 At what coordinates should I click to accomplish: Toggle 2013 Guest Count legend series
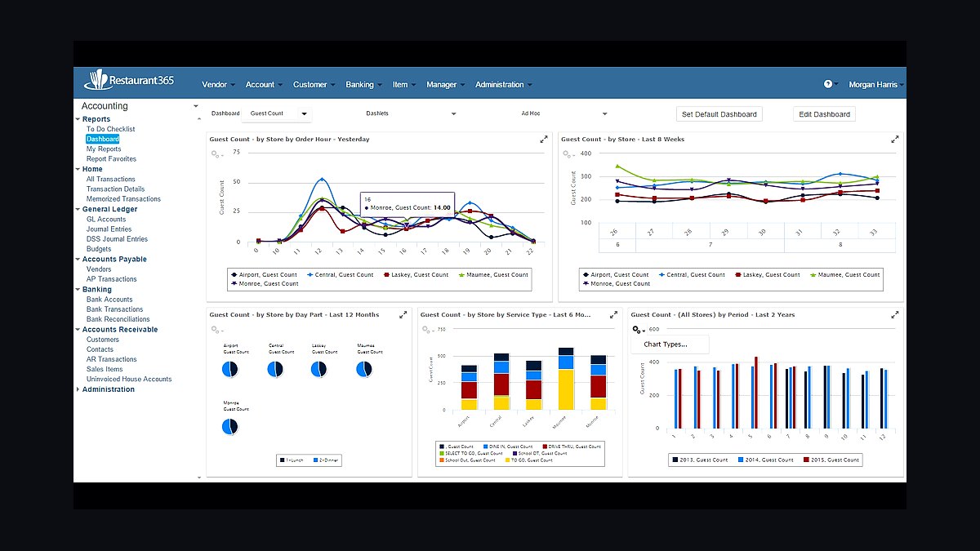pos(700,460)
